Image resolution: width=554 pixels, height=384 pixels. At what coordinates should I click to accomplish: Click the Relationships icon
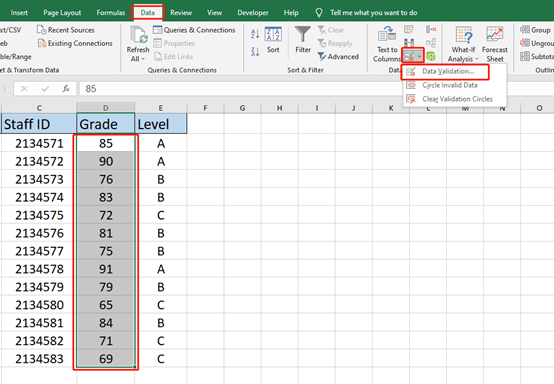(431, 43)
